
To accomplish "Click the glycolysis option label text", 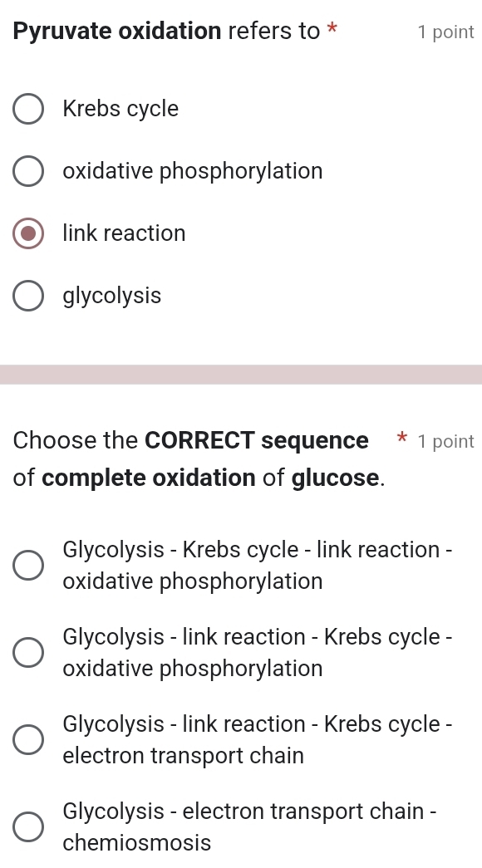I will click(x=111, y=296).
